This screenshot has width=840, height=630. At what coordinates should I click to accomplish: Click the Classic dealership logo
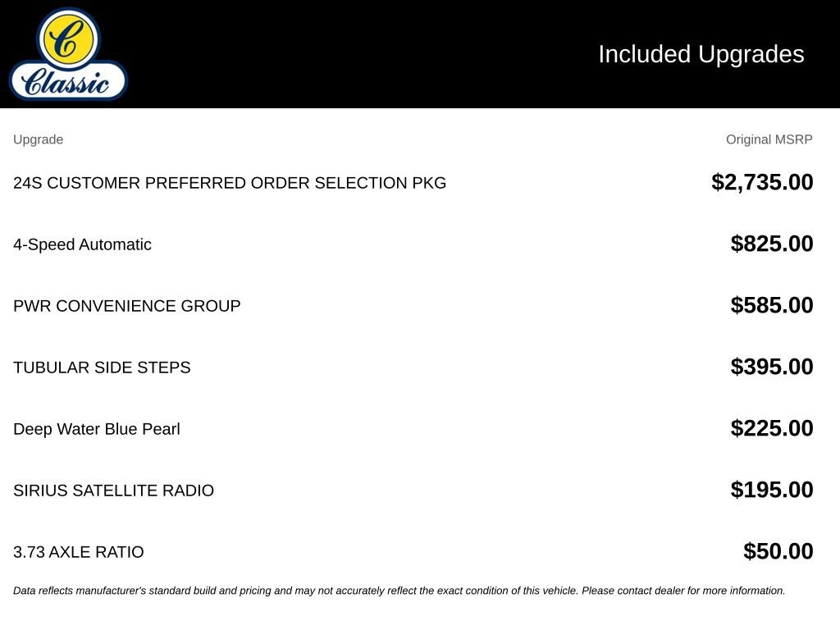pyautogui.click(x=69, y=54)
